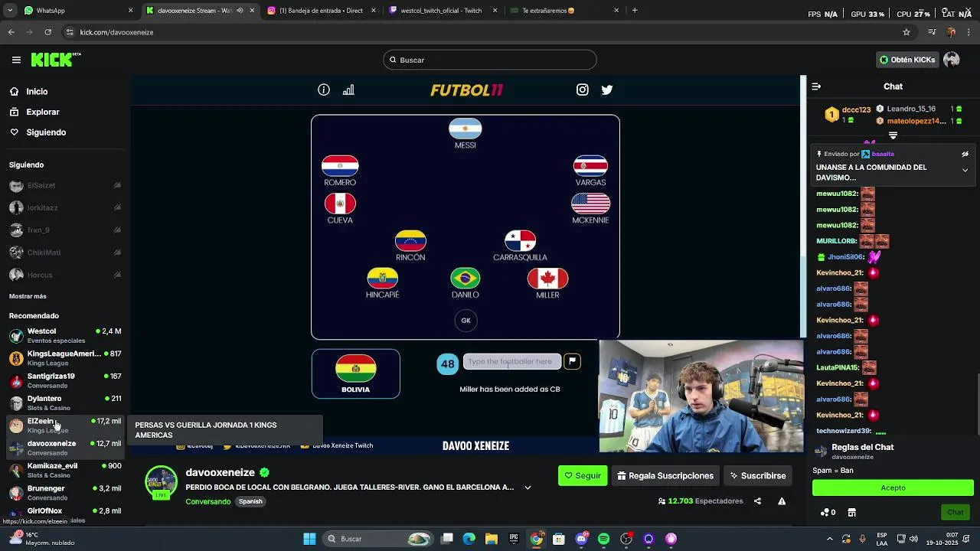The width and height of the screenshot is (980, 551).
Task: Click the browser address bar URL
Action: coord(116,32)
